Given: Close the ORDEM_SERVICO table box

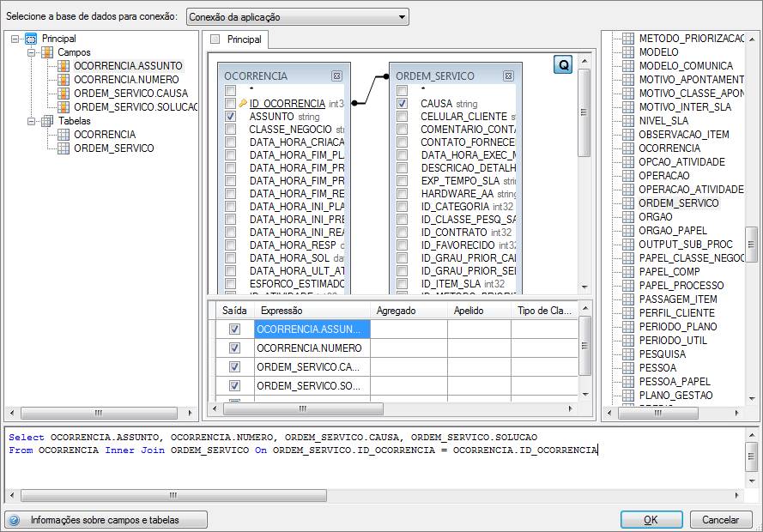Looking at the screenshot, I should [x=508, y=76].
